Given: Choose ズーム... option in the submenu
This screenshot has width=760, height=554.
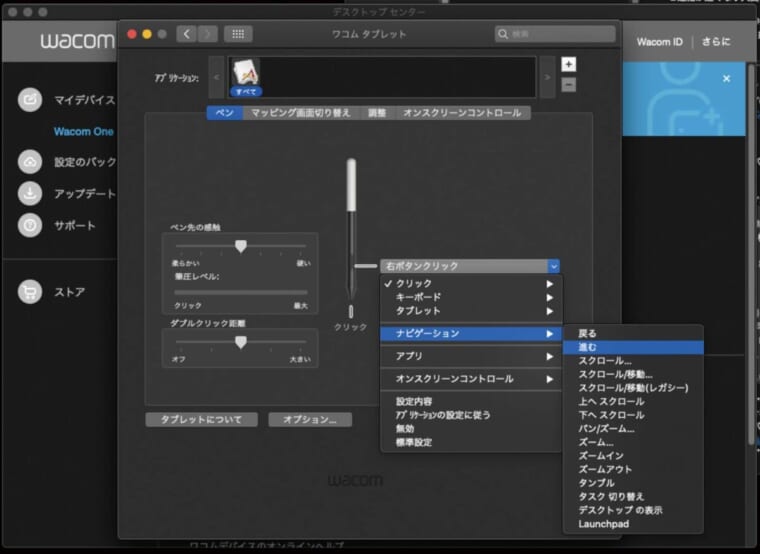Looking at the screenshot, I should click(x=633, y=442).
